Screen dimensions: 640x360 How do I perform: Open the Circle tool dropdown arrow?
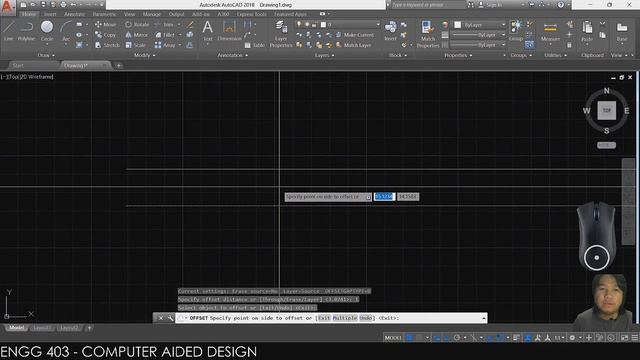[47, 44]
